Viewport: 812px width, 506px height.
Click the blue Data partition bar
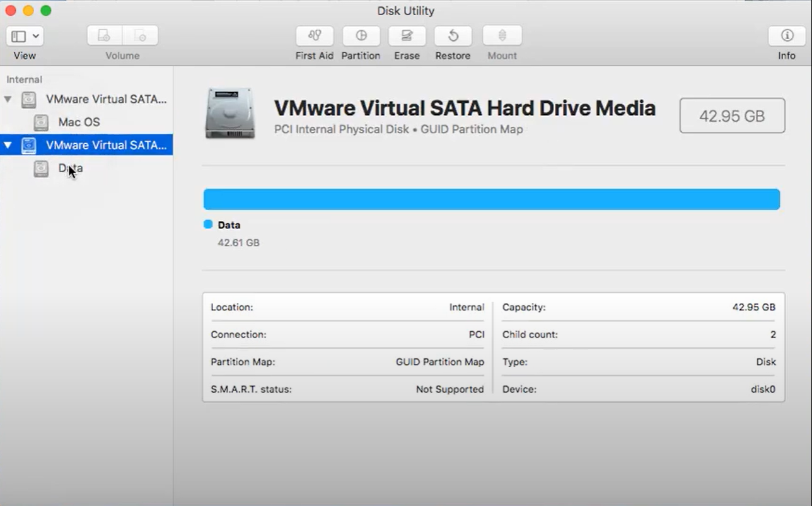(492, 199)
